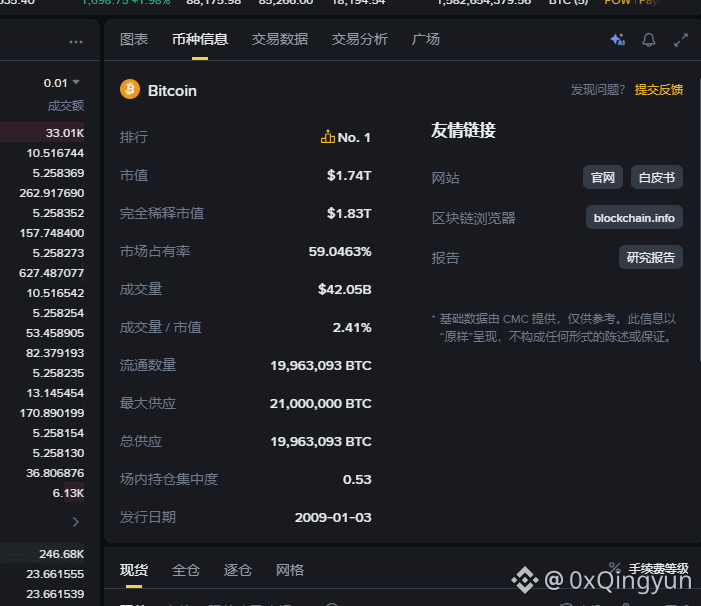This screenshot has width=701, height=606.
Task: Click order book row 6.13K
Action: (x=68, y=493)
